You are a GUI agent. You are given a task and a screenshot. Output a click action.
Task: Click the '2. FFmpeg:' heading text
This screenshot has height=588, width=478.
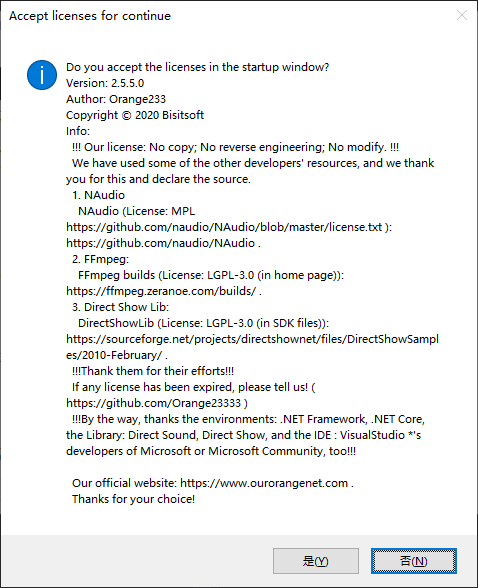pyautogui.click(x=100, y=260)
